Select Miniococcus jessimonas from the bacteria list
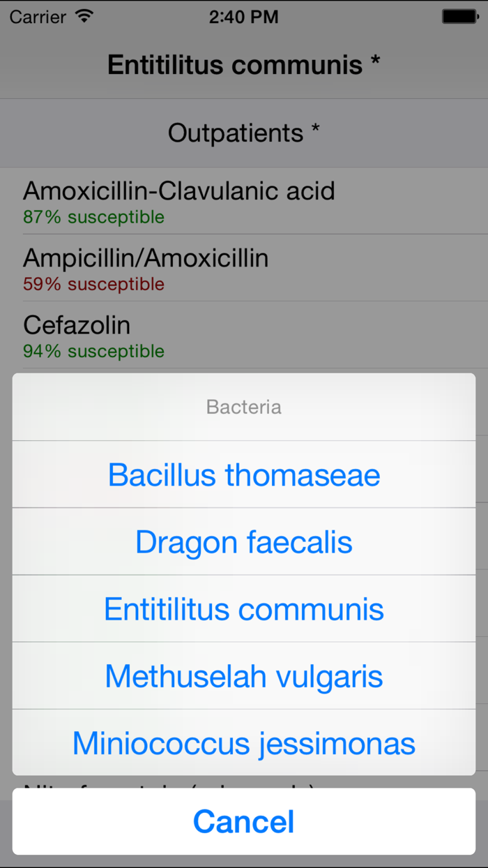This screenshot has width=488, height=868. (243, 742)
